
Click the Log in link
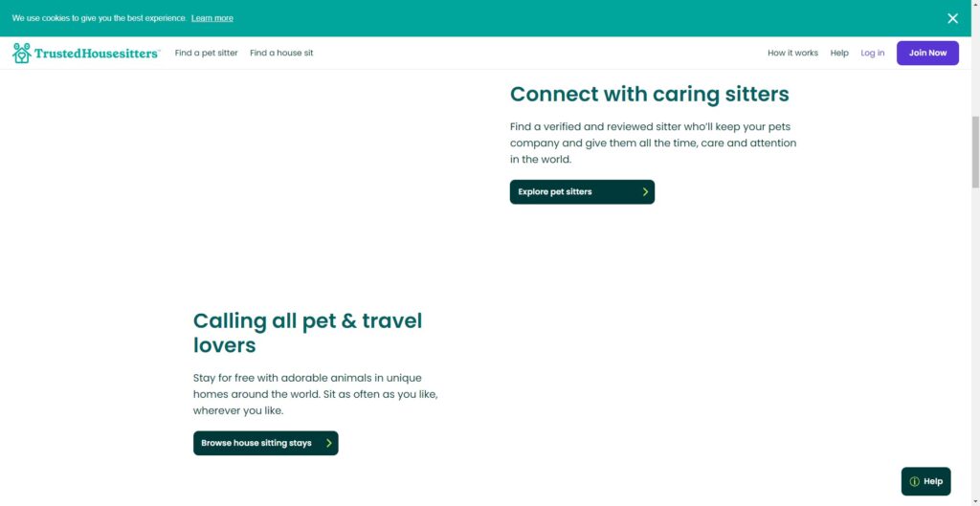873,54
